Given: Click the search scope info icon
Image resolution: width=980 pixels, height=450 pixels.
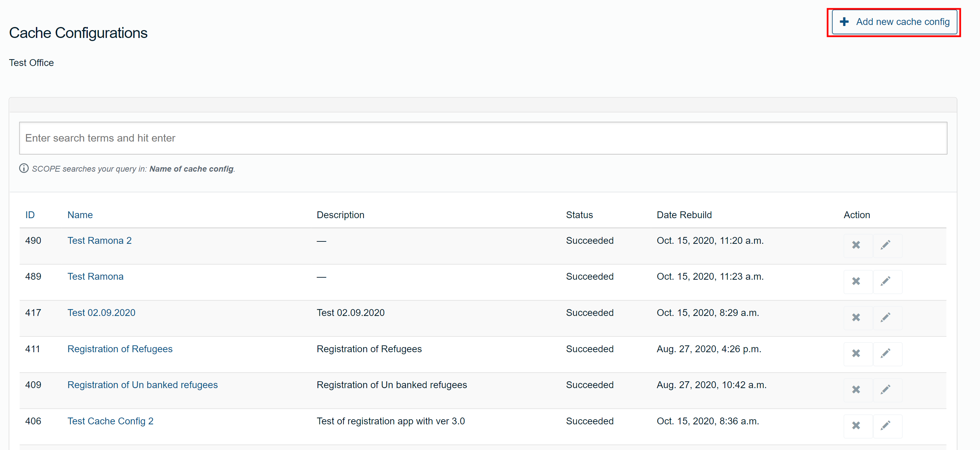Looking at the screenshot, I should 24,168.
